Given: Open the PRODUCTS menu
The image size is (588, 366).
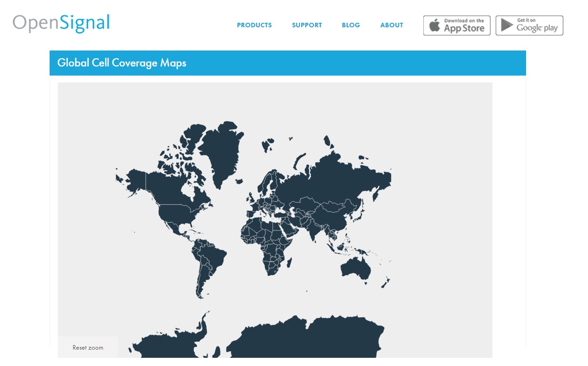Looking at the screenshot, I should point(254,25).
